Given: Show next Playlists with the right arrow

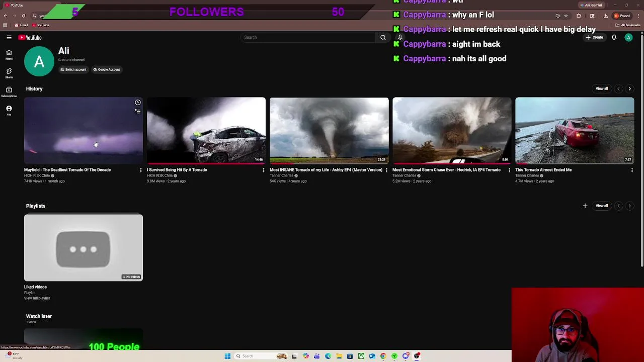Looking at the screenshot, I should coord(629,206).
